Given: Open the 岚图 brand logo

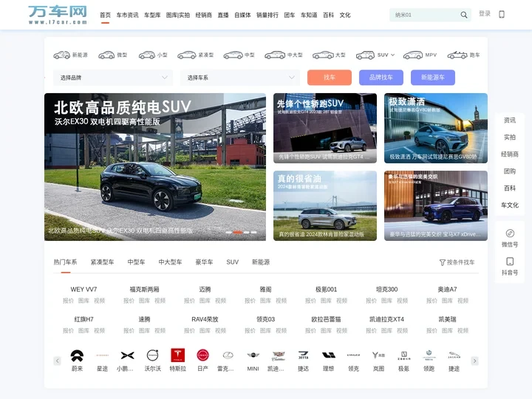Looking at the screenshot, I should pyautogui.click(x=378, y=355).
